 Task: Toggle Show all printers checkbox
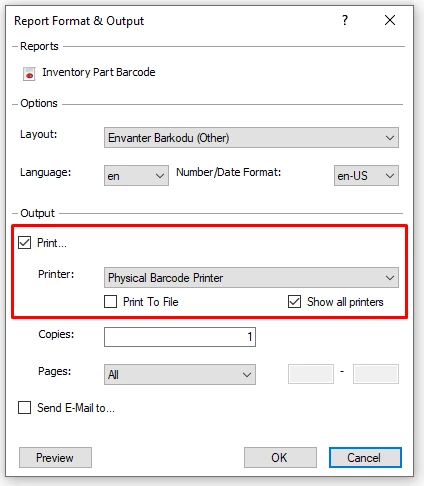click(x=294, y=302)
